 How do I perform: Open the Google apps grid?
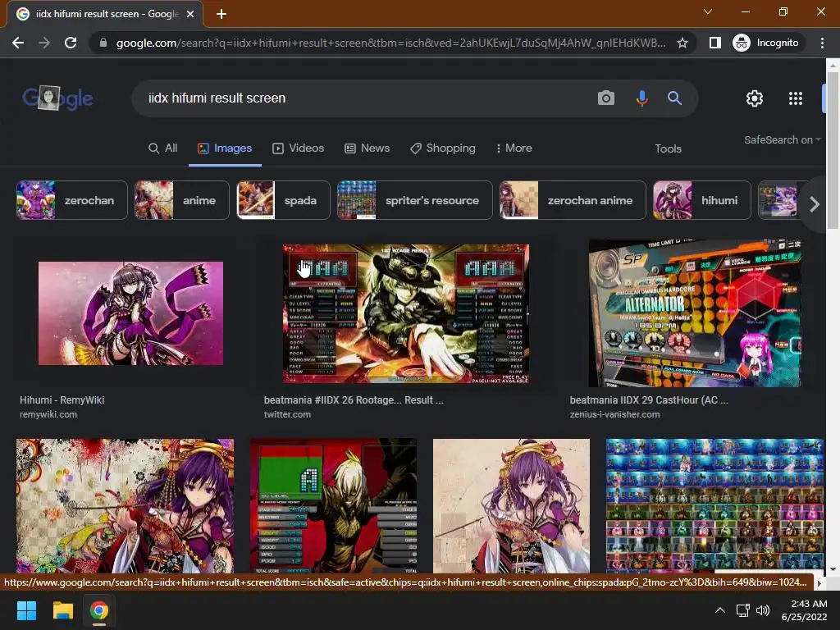[796, 98]
